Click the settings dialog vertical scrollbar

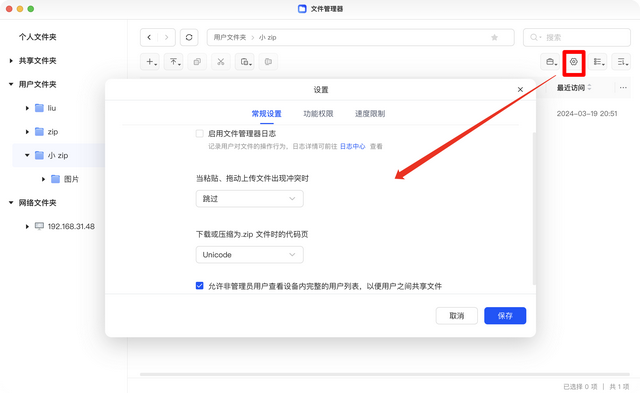[534, 208]
